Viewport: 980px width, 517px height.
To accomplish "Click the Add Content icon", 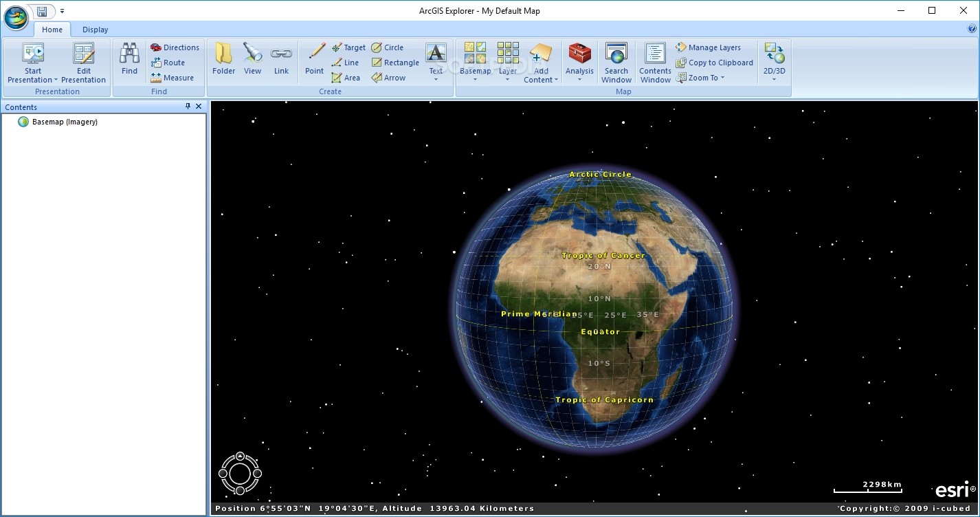I will [x=541, y=54].
